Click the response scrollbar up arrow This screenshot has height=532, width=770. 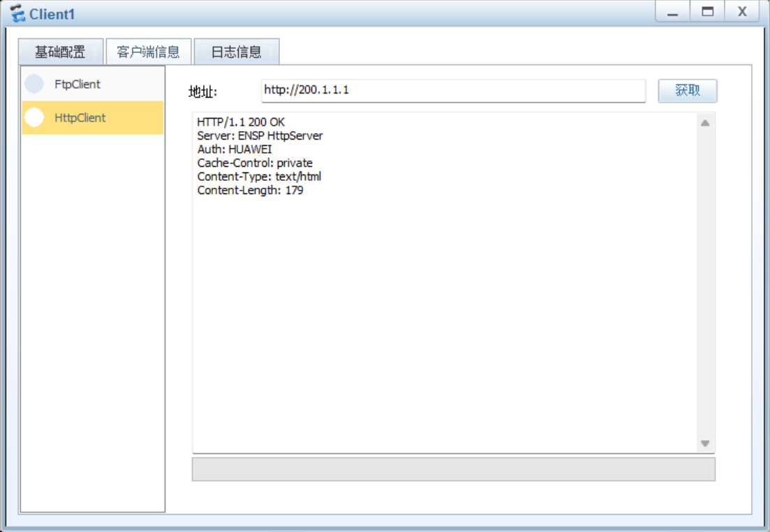click(x=705, y=123)
